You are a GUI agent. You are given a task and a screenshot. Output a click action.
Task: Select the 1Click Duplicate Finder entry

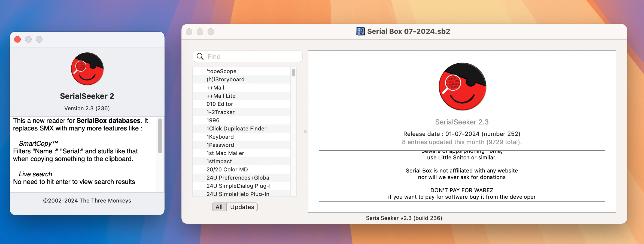[242, 129]
